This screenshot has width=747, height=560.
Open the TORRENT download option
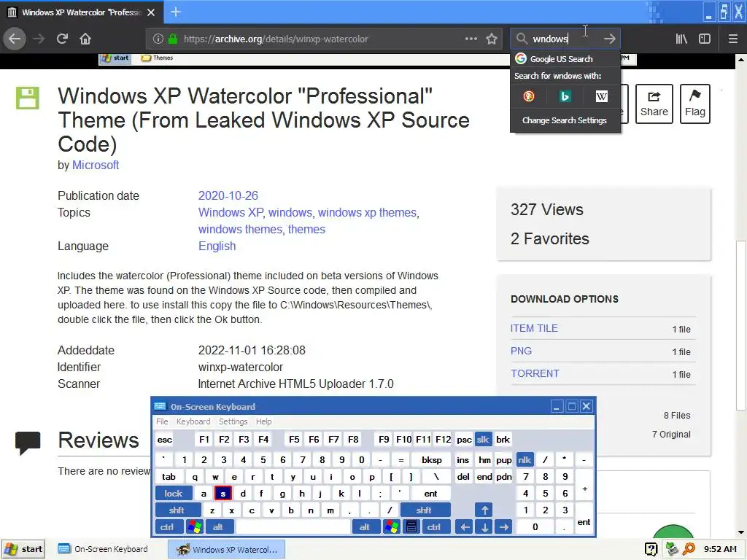pos(535,373)
